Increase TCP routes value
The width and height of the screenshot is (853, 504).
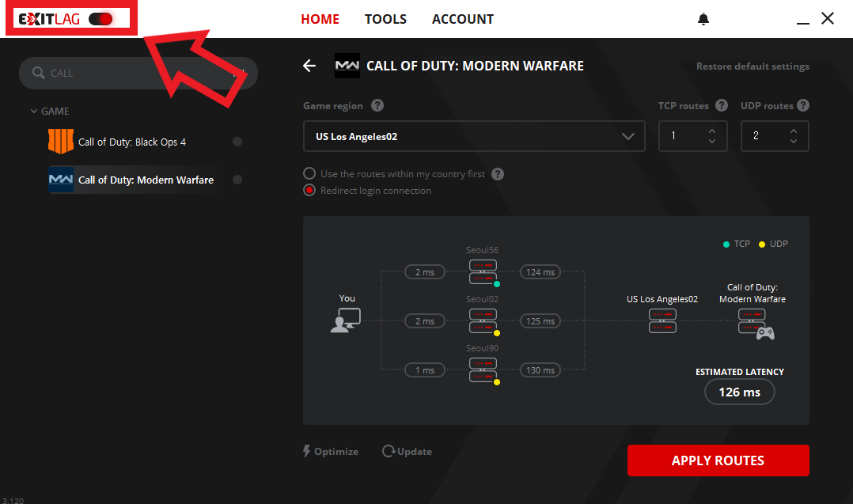(x=712, y=131)
